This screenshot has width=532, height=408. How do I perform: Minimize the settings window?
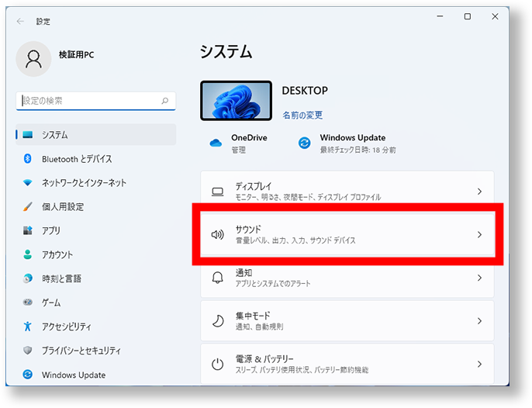440,16
